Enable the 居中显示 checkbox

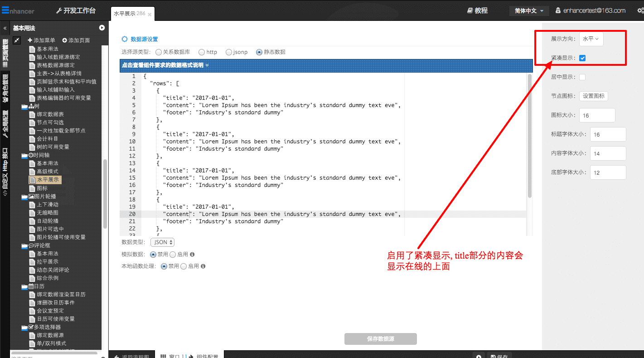582,77
